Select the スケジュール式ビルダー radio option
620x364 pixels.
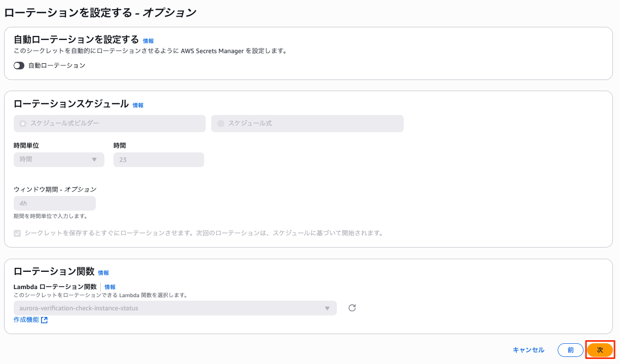23,124
